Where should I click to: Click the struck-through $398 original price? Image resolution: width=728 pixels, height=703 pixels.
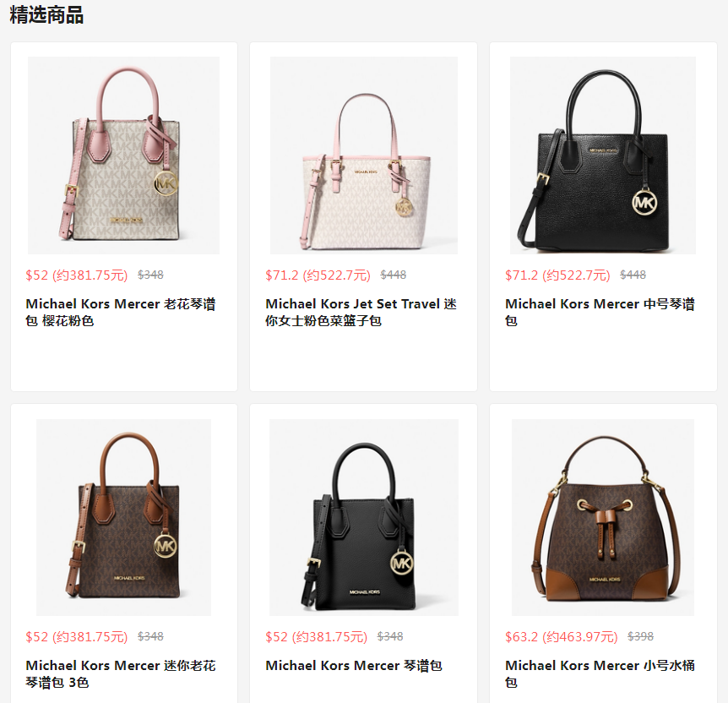(640, 636)
